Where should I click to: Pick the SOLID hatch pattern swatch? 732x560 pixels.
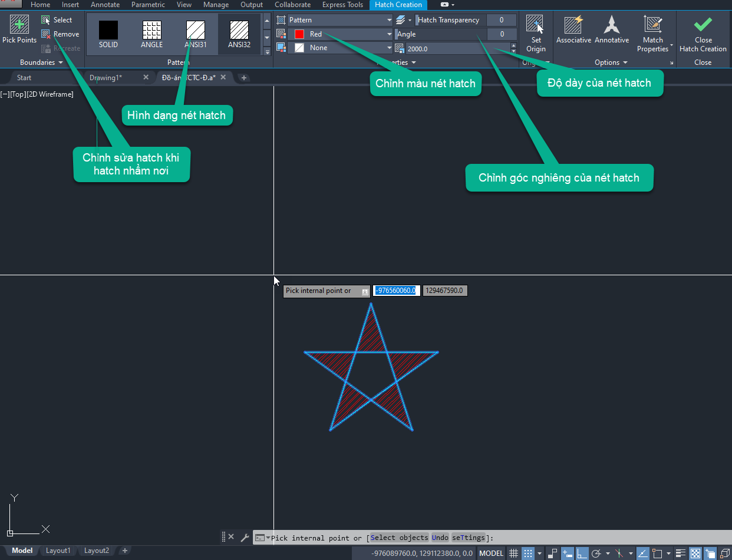(108, 34)
